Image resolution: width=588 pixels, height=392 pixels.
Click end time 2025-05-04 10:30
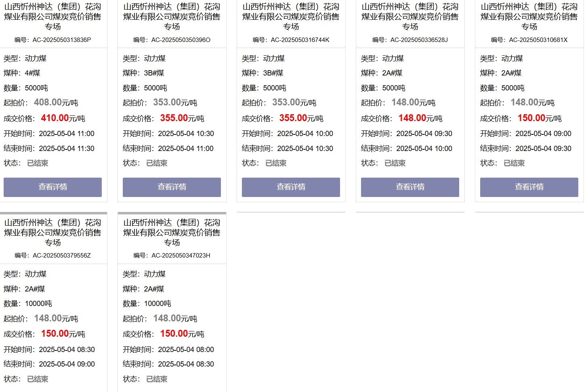point(305,149)
